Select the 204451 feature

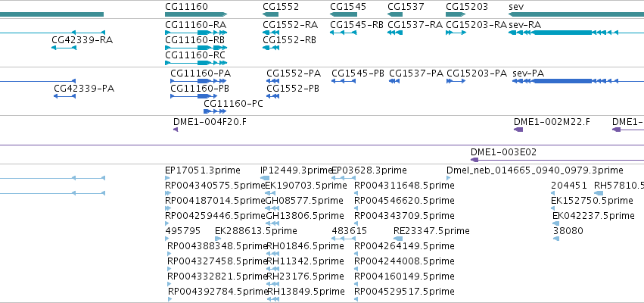coord(553,193)
